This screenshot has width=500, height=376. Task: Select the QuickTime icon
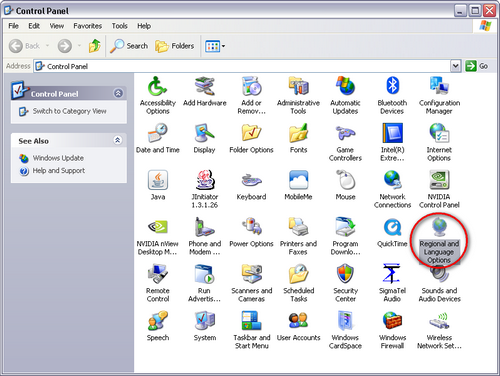click(x=392, y=227)
